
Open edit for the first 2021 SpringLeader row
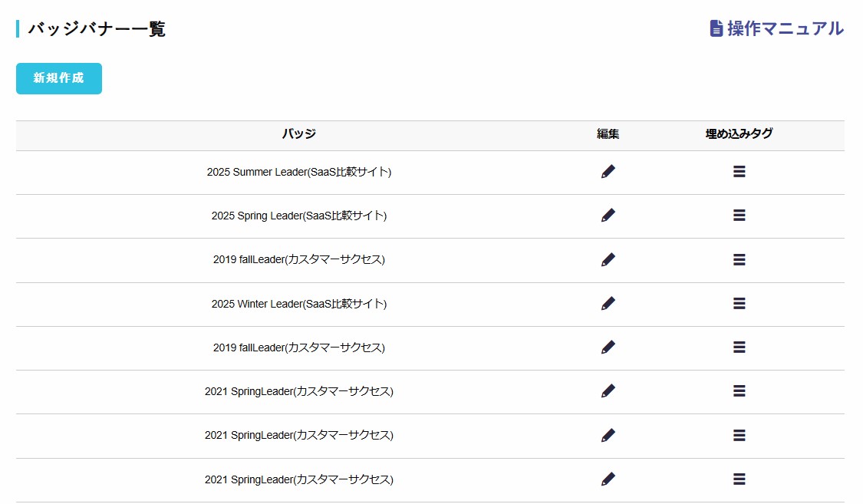[x=608, y=390]
